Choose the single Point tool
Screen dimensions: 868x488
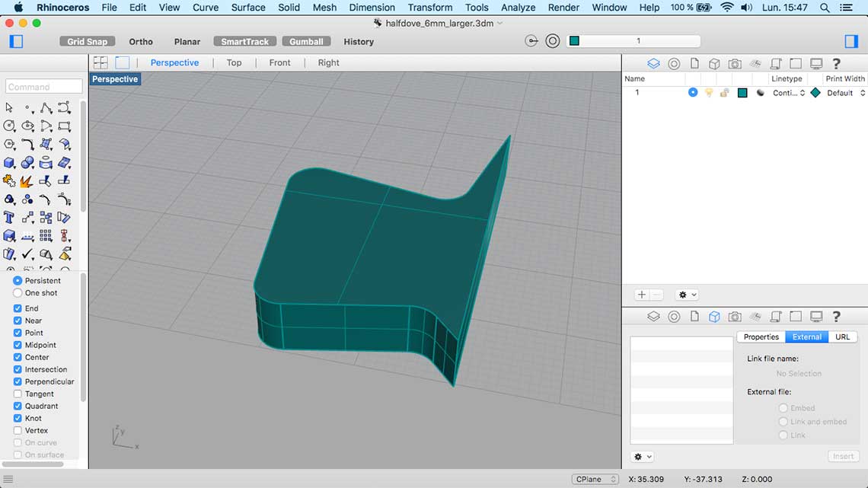(27, 107)
